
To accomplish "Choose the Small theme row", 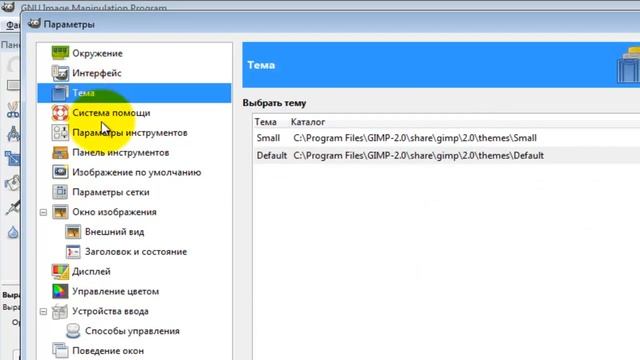I will point(446,138).
